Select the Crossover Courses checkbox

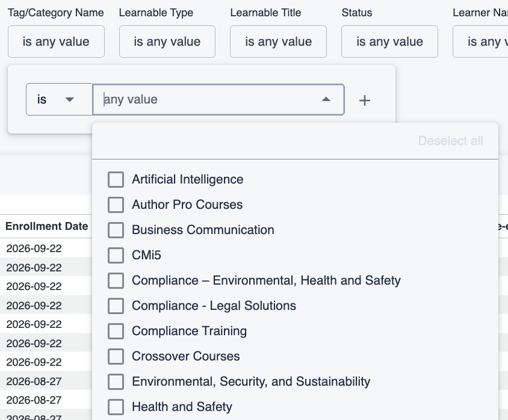pyautogui.click(x=116, y=356)
